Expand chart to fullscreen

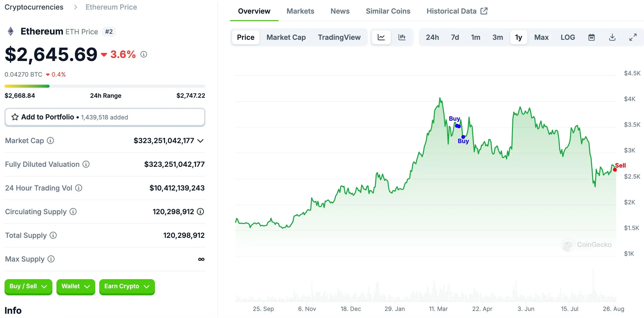(633, 37)
